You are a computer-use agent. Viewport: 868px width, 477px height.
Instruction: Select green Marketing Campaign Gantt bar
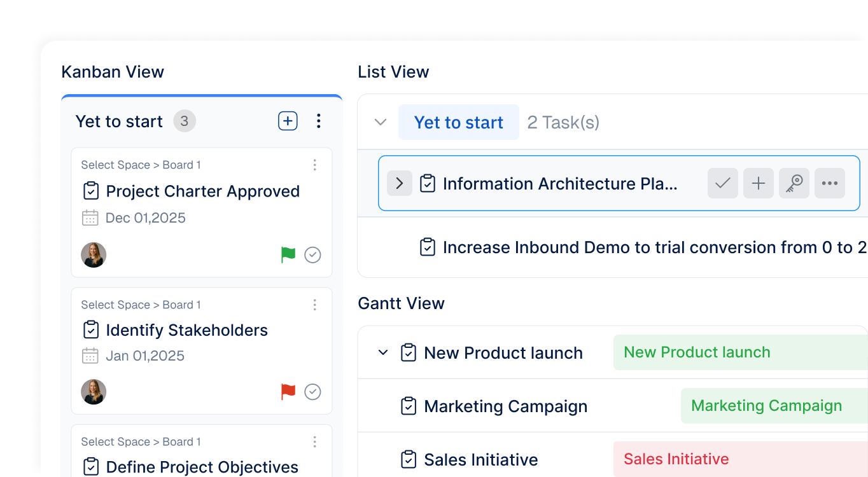point(774,406)
